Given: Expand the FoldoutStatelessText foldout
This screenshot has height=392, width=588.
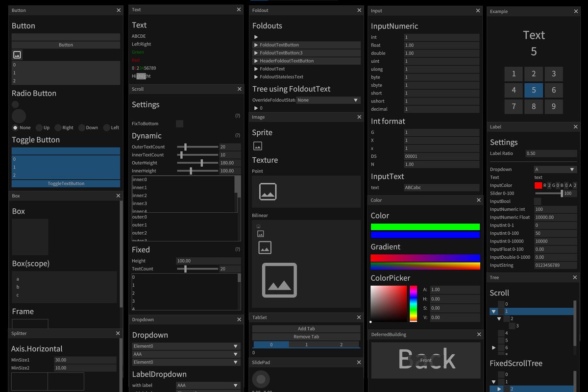Looking at the screenshot, I should [x=256, y=76].
